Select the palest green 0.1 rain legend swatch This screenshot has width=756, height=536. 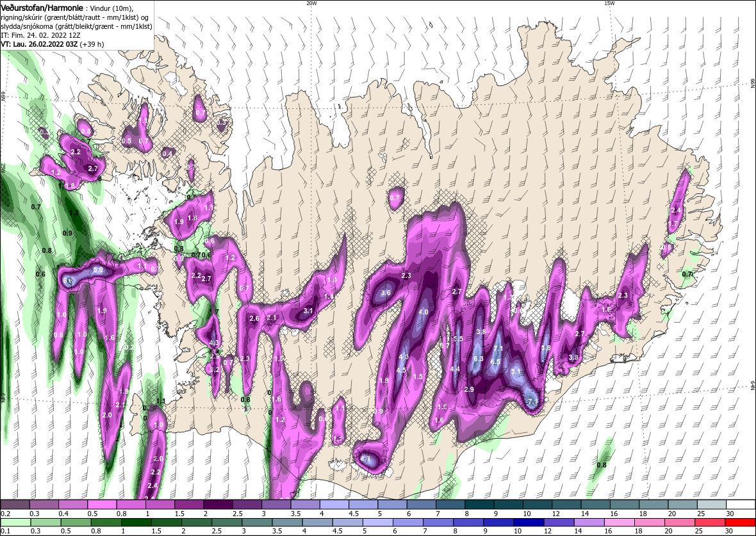pyautogui.click(x=16, y=523)
